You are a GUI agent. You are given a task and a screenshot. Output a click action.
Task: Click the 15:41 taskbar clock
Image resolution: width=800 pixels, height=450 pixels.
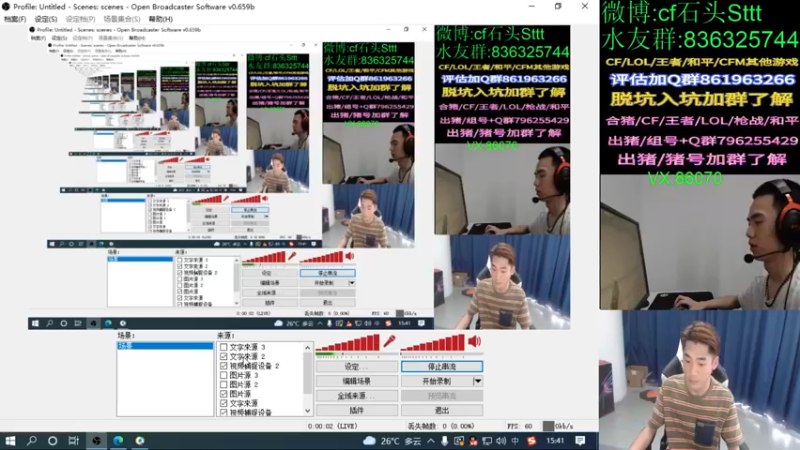click(x=555, y=441)
